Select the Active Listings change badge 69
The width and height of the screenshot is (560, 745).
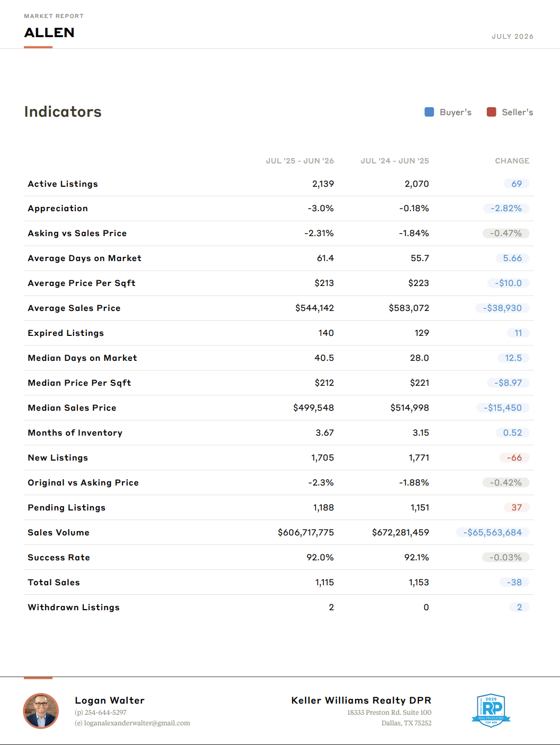[x=517, y=184]
